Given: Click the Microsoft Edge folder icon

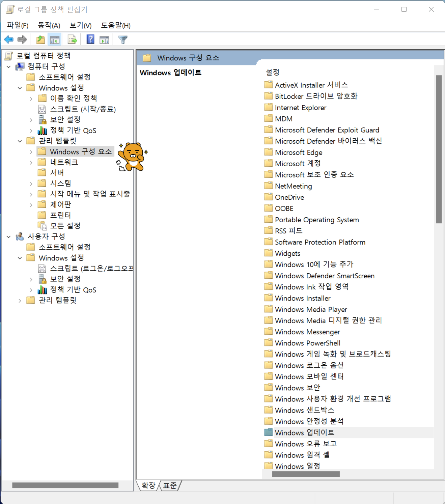Looking at the screenshot, I should tap(269, 152).
